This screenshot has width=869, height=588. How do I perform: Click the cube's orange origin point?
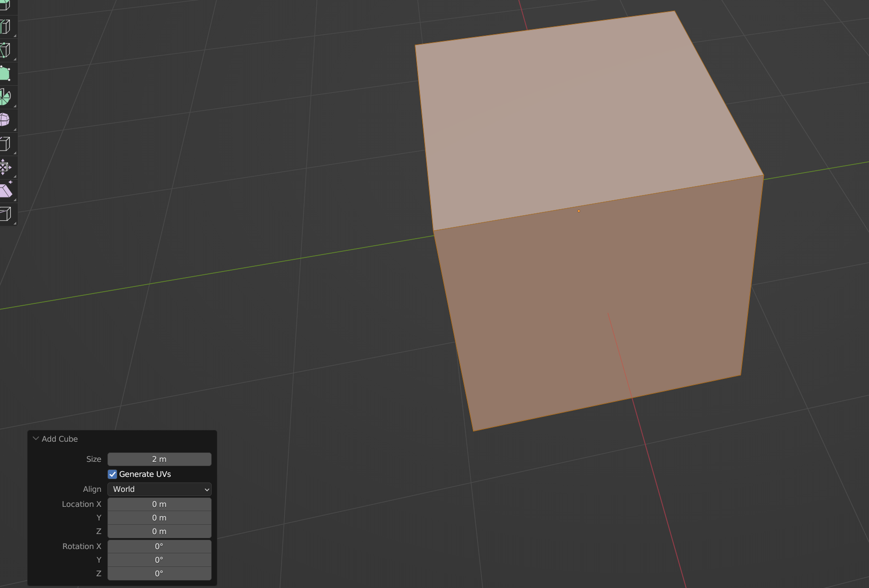579,211
